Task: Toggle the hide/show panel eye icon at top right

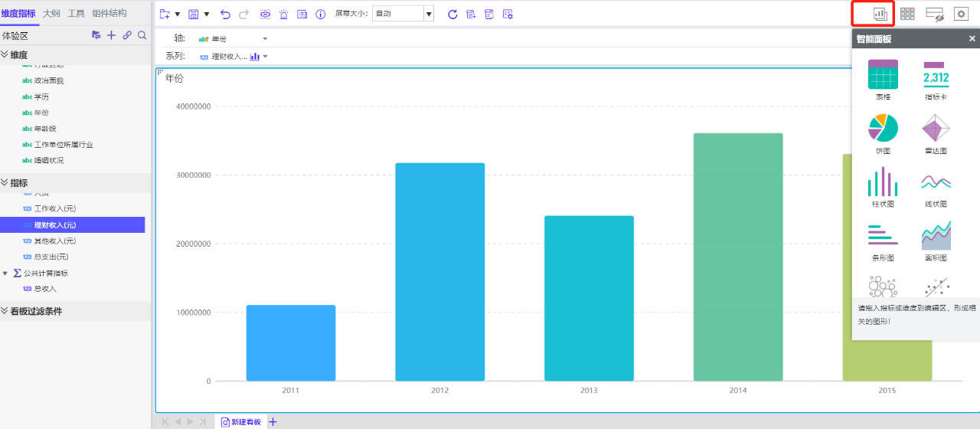Action: [934, 14]
